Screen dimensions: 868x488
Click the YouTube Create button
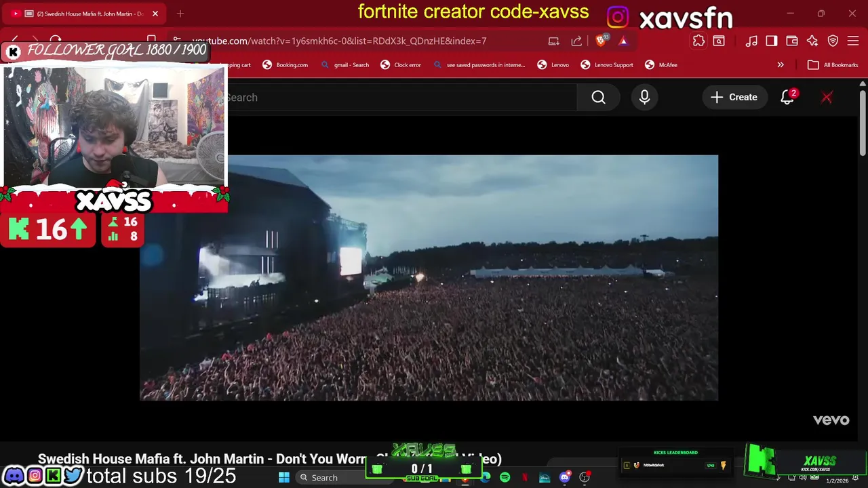[734, 98]
